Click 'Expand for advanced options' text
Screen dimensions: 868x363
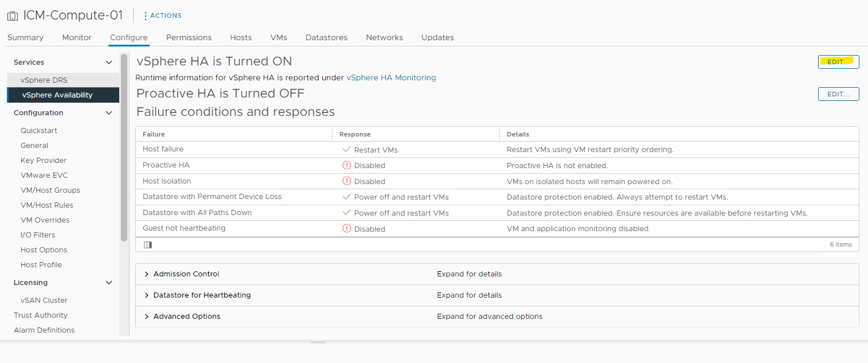coord(490,317)
